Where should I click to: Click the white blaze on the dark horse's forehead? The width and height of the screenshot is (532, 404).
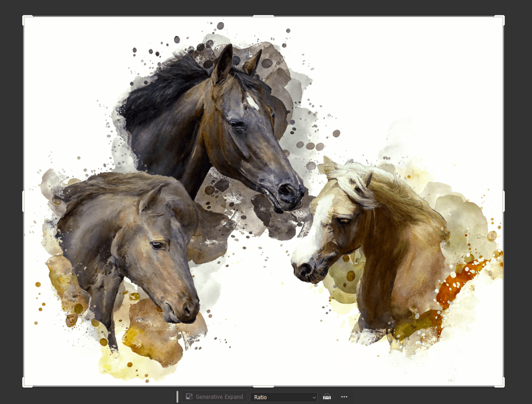(x=252, y=102)
